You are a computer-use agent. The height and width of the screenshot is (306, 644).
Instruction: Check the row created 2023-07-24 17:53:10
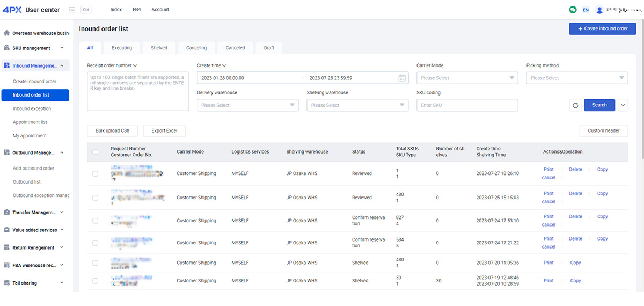(96, 221)
